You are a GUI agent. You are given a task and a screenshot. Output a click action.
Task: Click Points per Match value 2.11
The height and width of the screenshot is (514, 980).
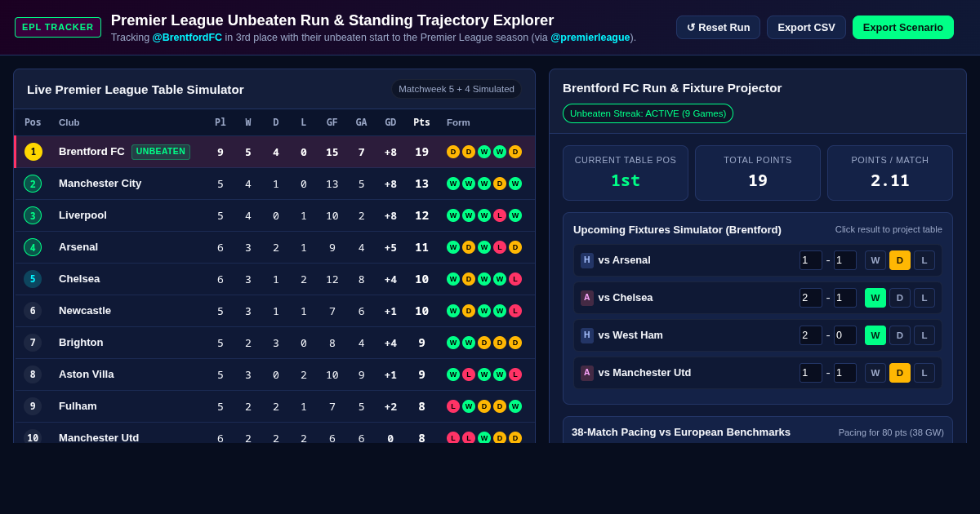tap(890, 180)
